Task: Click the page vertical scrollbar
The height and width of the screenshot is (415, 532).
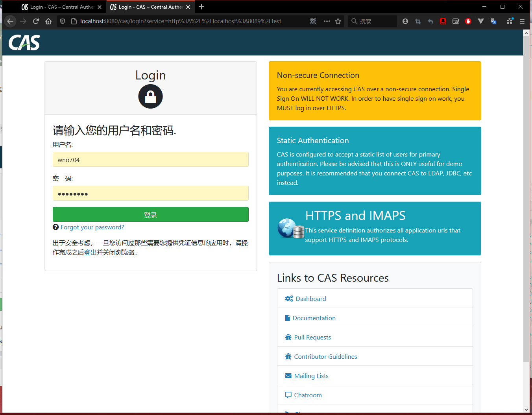Action: (x=526, y=197)
